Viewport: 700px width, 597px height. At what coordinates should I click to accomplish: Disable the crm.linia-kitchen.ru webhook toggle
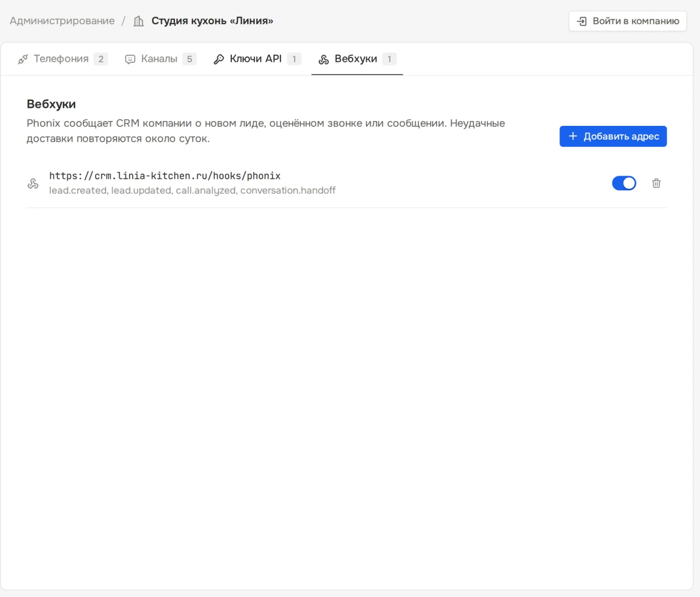point(624,183)
